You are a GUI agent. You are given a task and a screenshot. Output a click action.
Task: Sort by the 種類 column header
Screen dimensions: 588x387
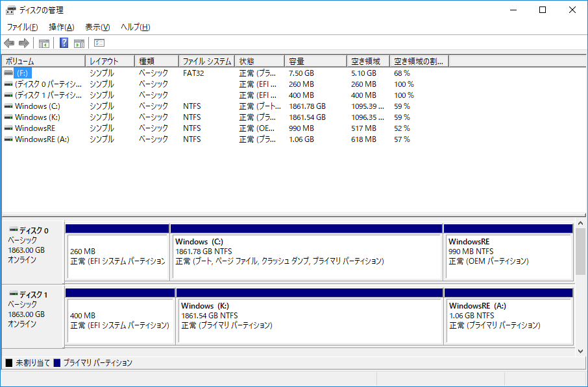[156, 62]
